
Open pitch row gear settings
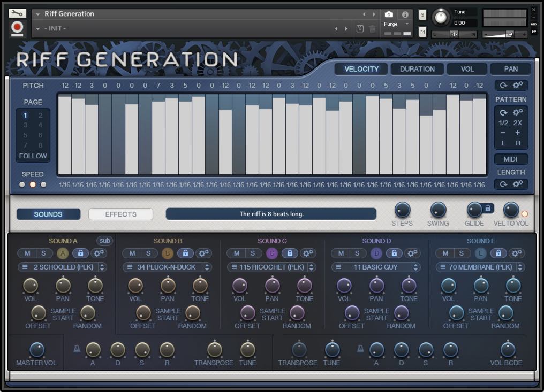[x=518, y=85]
